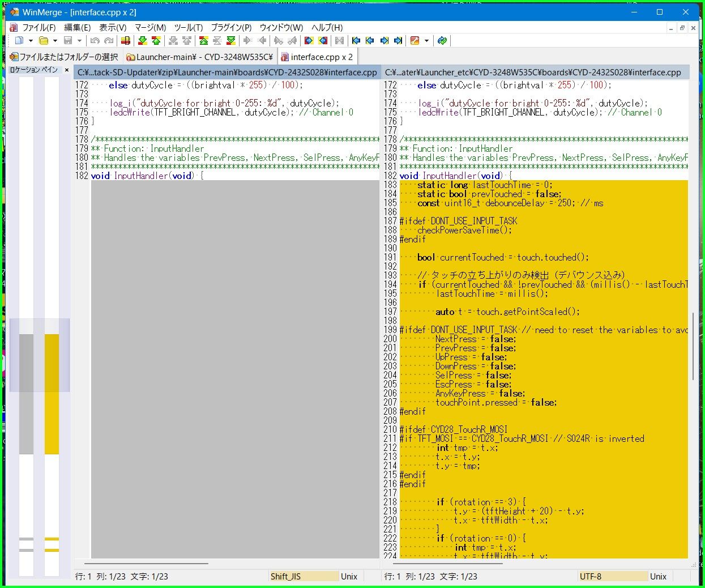705x588 pixels.
Task: Copy all differences to the left
Action: [x=323, y=41]
